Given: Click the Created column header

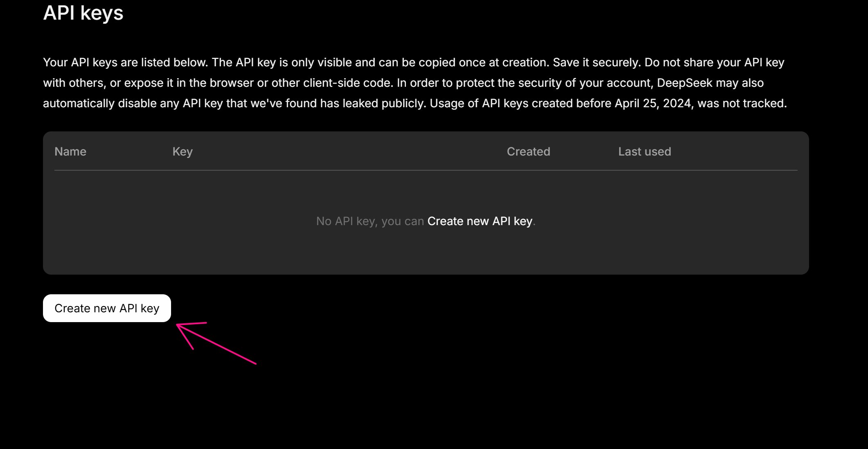Looking at the screenshot, I should click(x=528, y=151).
